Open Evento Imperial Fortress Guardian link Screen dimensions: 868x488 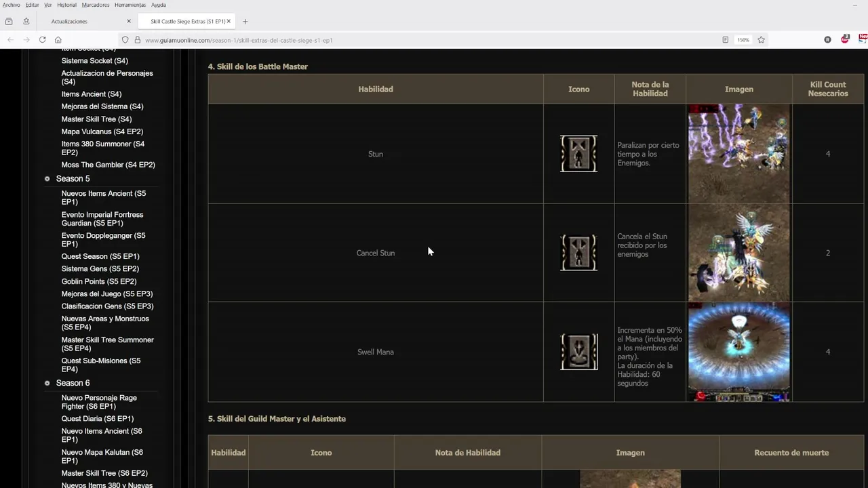coord(102,219)
